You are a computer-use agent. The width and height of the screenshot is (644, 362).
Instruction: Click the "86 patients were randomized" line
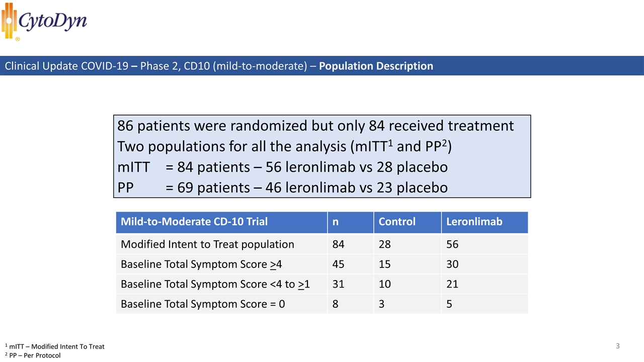315,126
